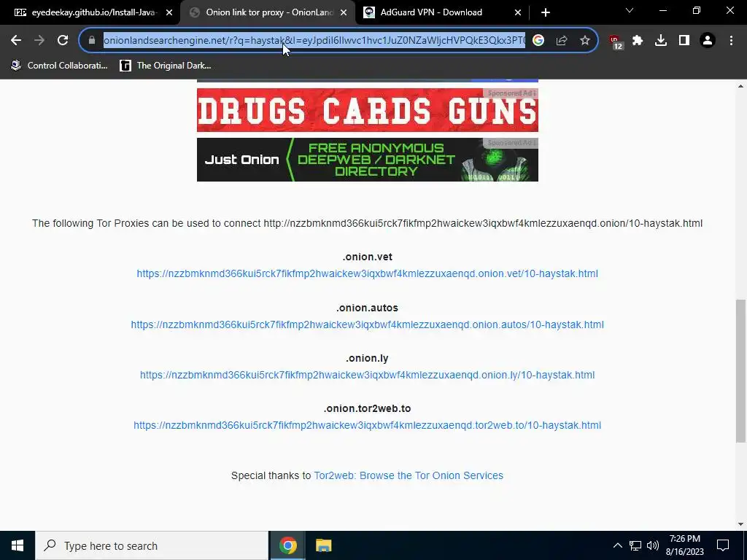Bookmark this tab with the star icon

[x=585, y=41]
